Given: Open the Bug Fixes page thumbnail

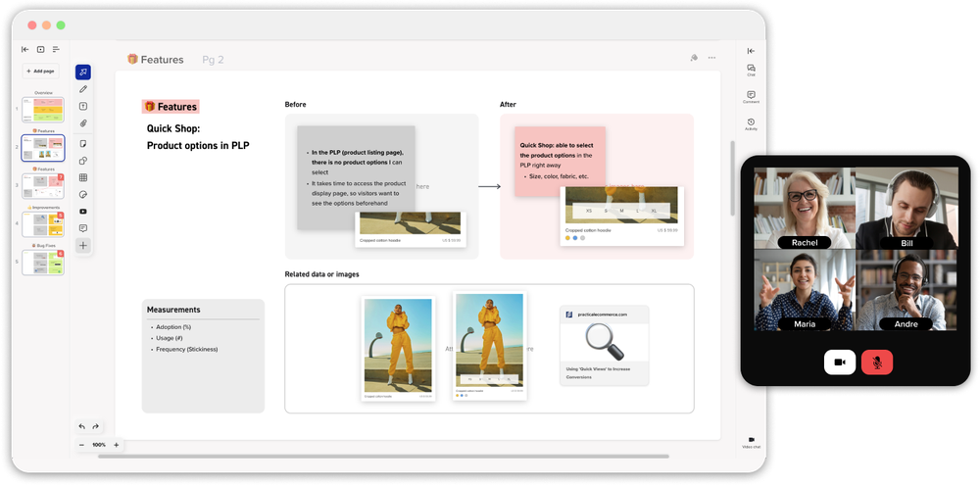Looking at the screenshot, I should (43, 263).
